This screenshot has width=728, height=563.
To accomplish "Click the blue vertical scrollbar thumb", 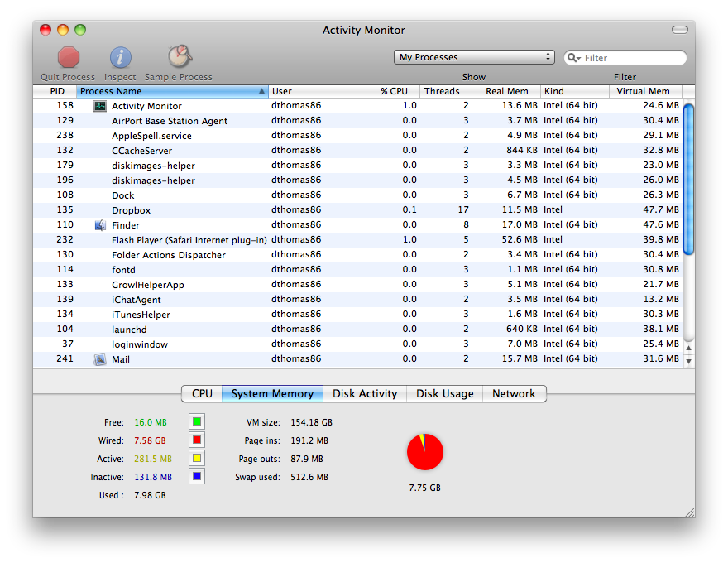I will 689,180.
